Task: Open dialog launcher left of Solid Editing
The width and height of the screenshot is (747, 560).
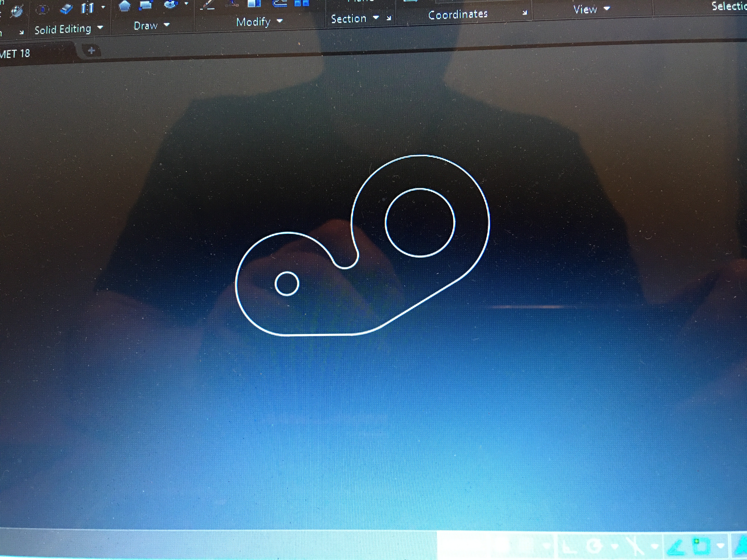Action: pyautogui.click(x=21, y=32)
